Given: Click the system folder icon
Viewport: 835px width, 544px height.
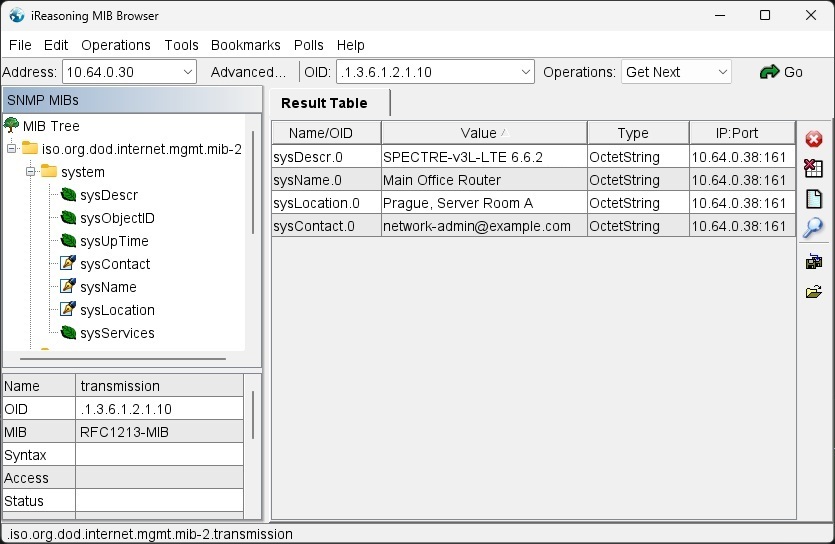Looking at the screenshot, I should click(x=49, y=171).
